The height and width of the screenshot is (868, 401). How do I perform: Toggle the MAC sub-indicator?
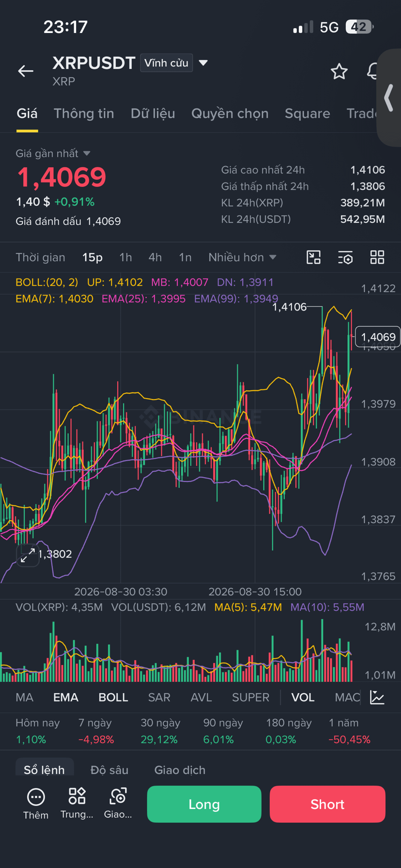click(x=347, y=697)
